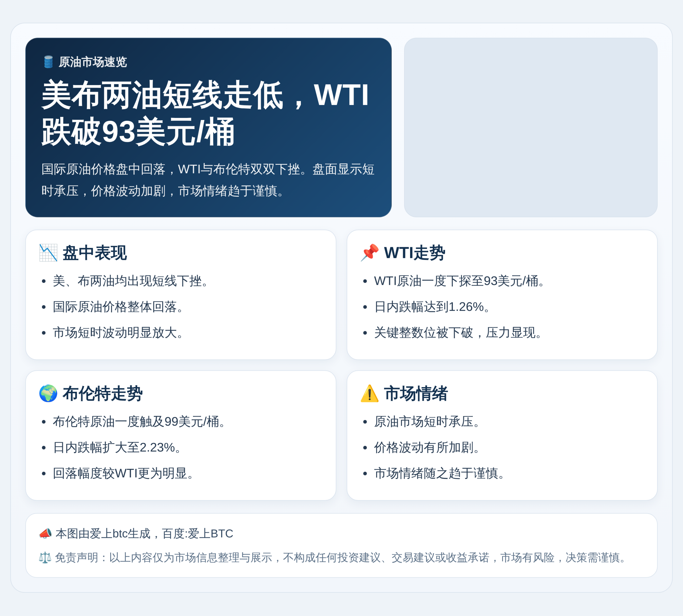Click the WTI走势 section heading
The width and height of the screenshot is (683, 616).
click(x=415, y=253)
